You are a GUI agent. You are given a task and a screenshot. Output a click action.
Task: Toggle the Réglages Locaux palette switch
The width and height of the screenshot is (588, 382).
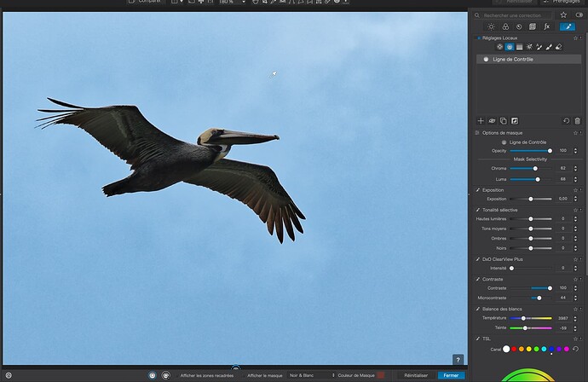(478, 38)
